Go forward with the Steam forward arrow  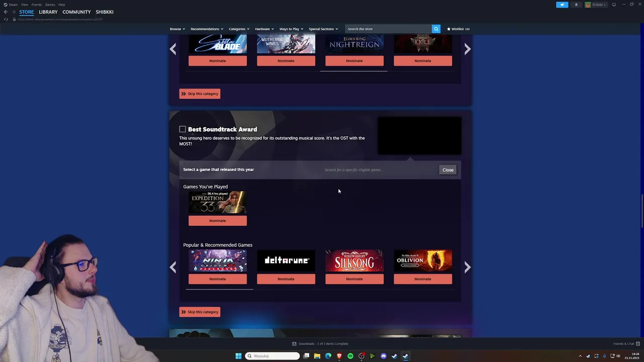click(x=14, y=12)
